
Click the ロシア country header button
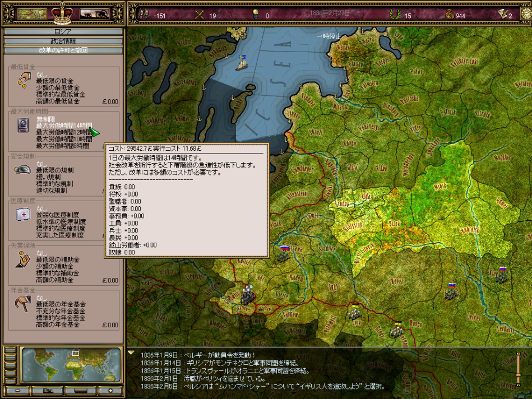(63, 31)
